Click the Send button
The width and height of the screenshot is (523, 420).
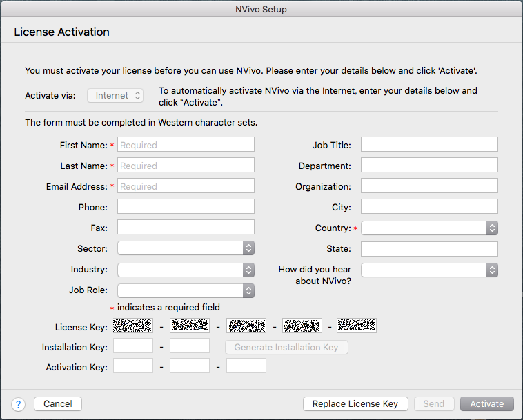coord(434,403)
